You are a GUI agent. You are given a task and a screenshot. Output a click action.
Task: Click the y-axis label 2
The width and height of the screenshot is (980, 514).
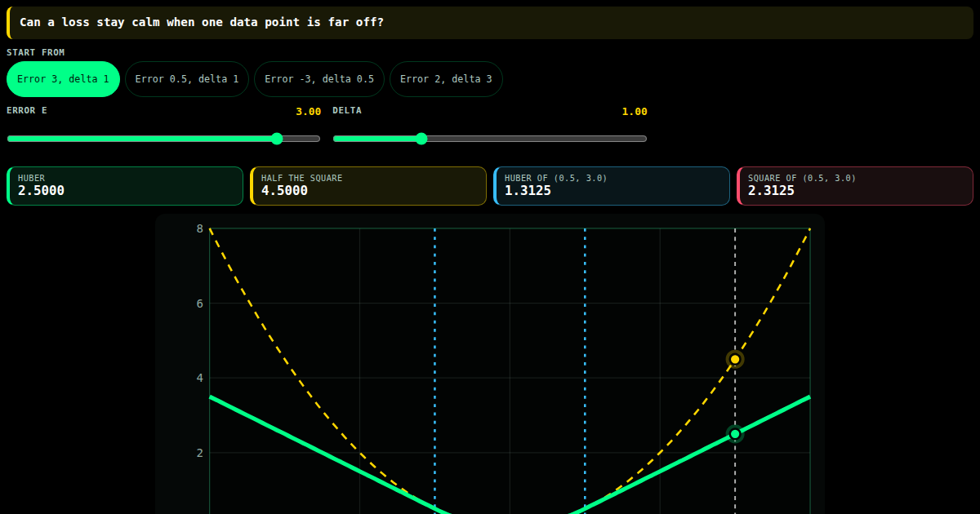click(x=200, y=453)
